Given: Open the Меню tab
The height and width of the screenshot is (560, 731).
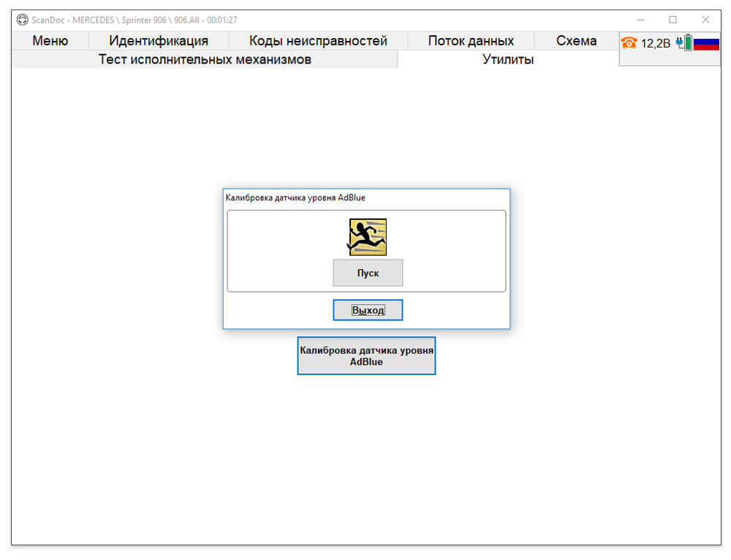Looking at the screenshot, I should (50, 40).
